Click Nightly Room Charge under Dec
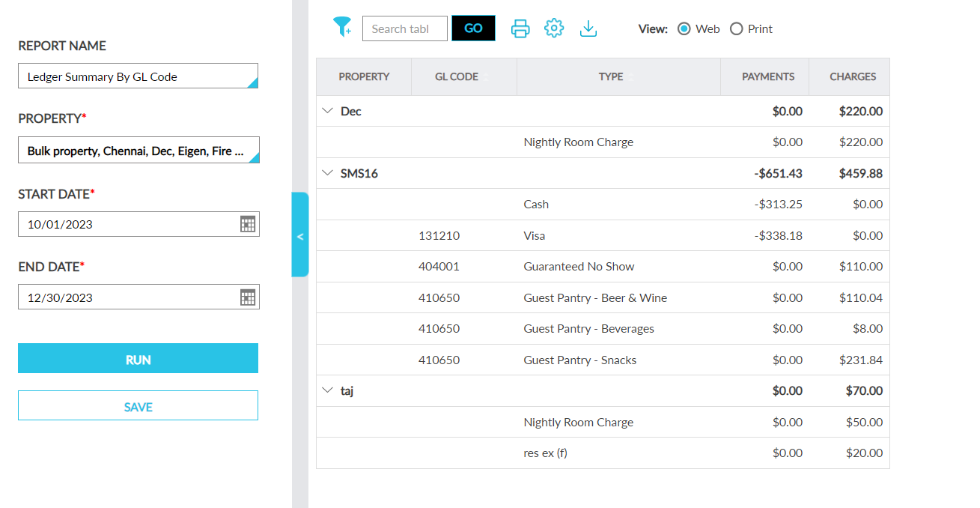 (579, 142)
